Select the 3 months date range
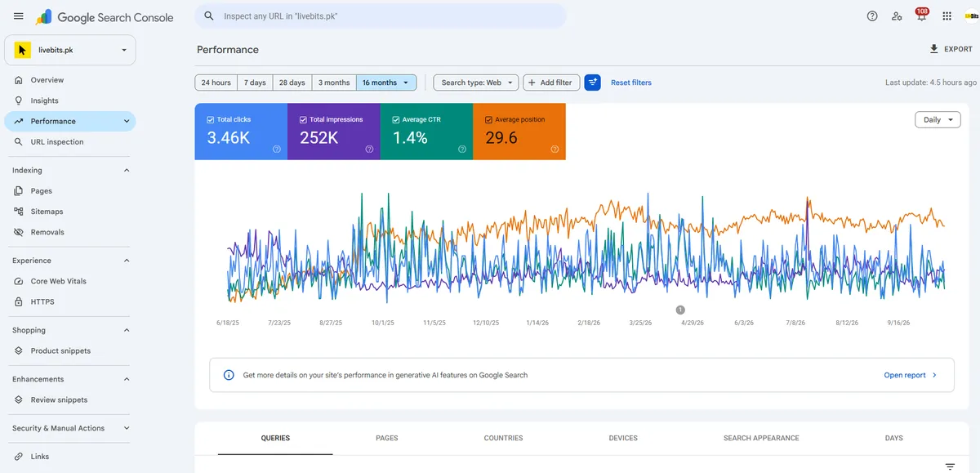980x473 pixels. tap(334, 83)
